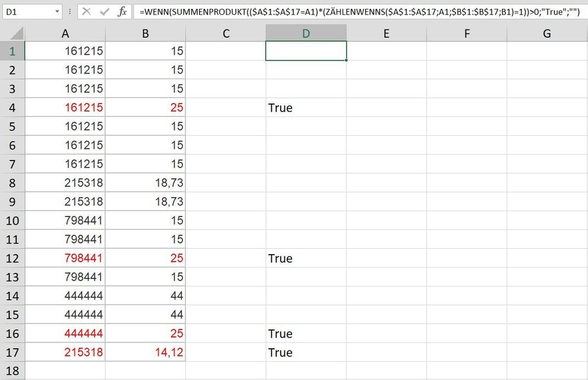Click cell A14 containing 444444
588x380 pixels.
[65, 296]
